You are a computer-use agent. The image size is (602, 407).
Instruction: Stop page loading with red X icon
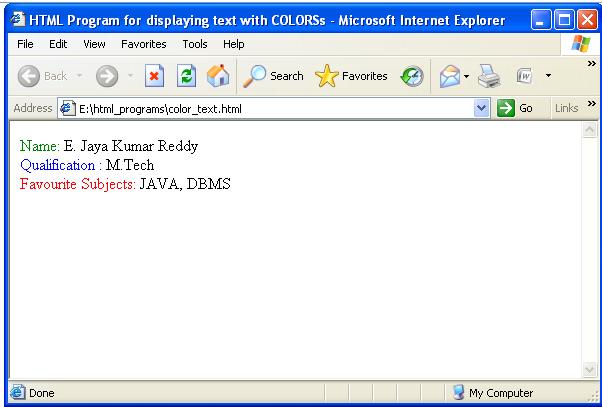coord(154,76)
